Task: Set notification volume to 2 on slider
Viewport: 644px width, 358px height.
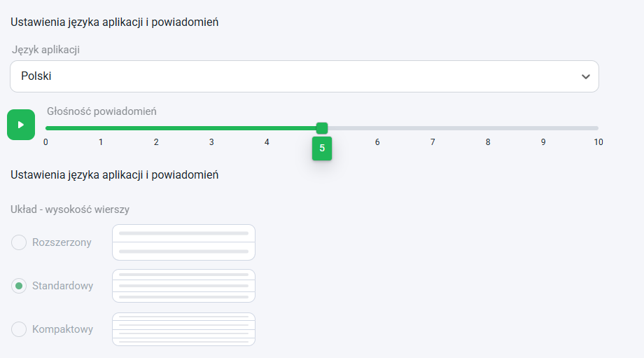Action: pos(156,128)
